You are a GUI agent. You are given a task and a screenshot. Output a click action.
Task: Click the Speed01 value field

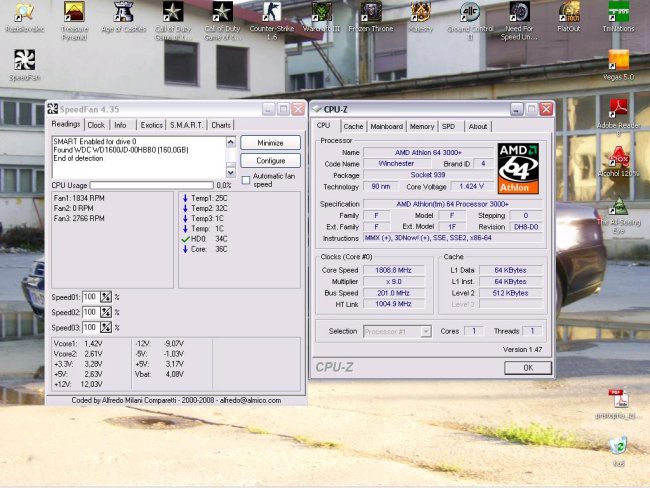pyautogui.click(x=91, y=297)
